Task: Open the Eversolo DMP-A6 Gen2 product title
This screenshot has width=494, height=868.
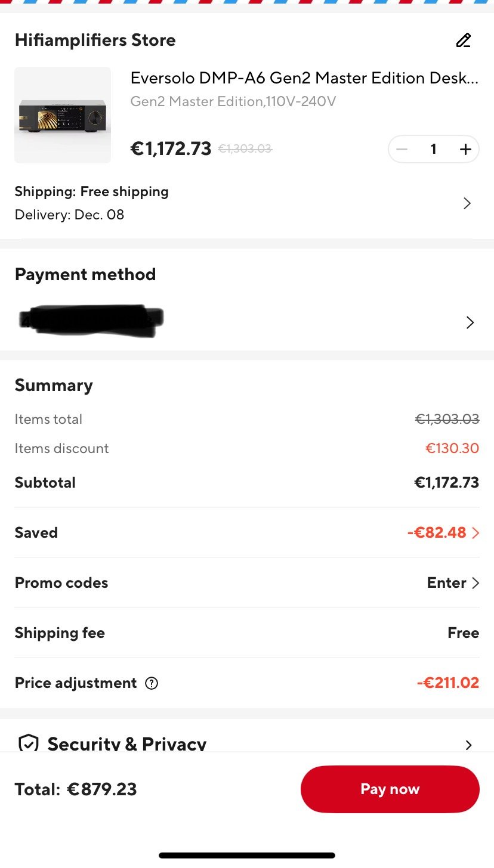Action: click(x=304, y=78)
